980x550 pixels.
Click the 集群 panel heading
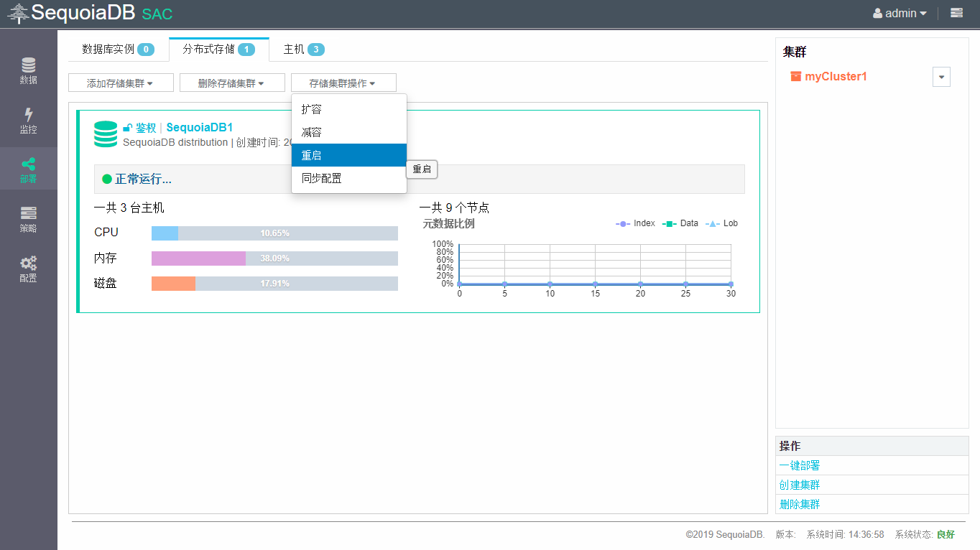coord(795,52)
